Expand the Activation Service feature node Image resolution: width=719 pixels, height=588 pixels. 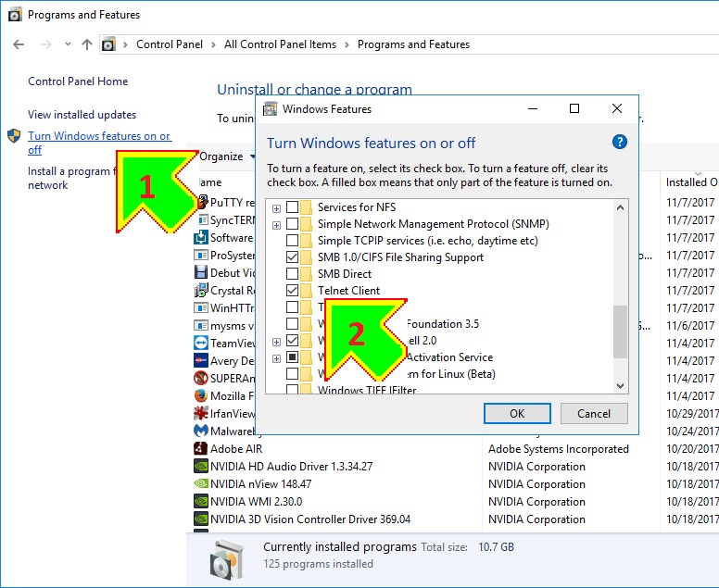point(276,358)
